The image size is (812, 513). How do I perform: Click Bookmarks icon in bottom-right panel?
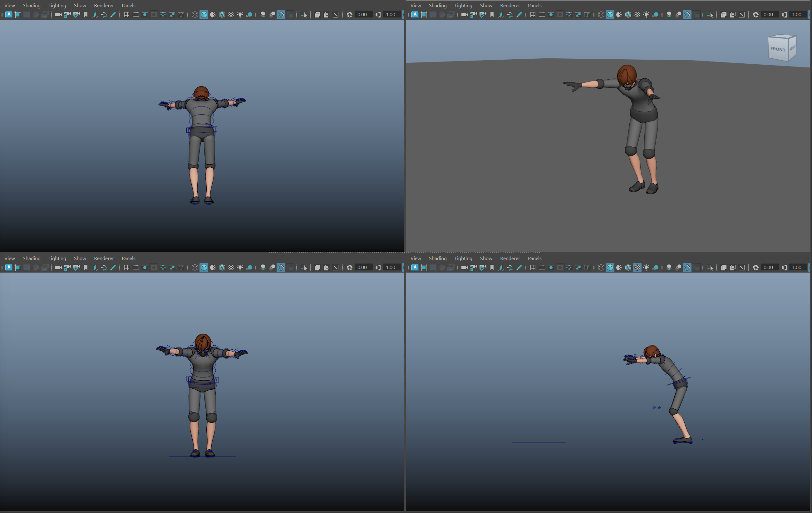tap(492, 268)
